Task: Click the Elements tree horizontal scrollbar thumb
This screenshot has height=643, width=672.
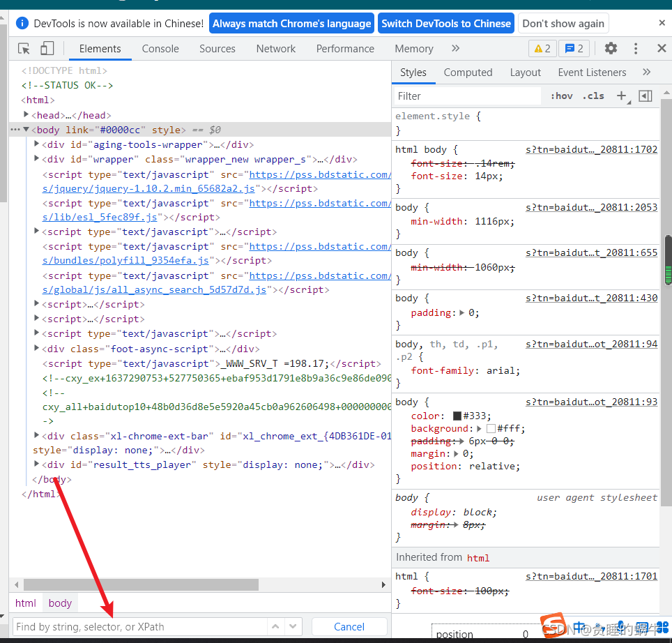Action: 141,584
